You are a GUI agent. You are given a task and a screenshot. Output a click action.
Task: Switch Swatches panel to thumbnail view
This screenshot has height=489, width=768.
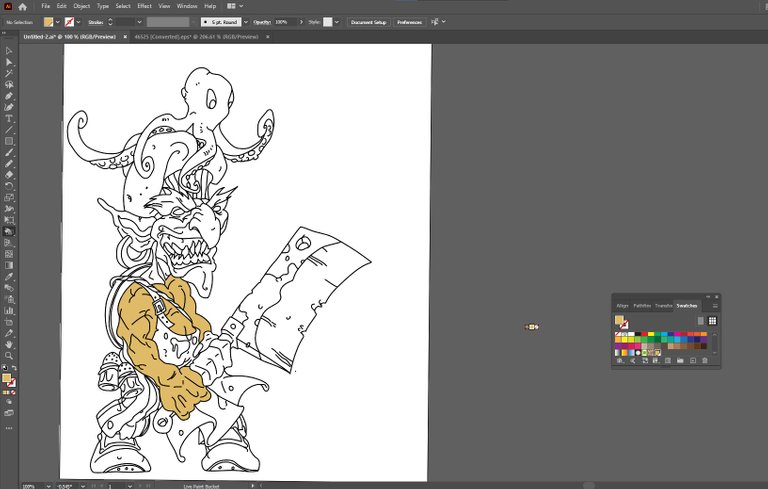click(x=712, y=320)
